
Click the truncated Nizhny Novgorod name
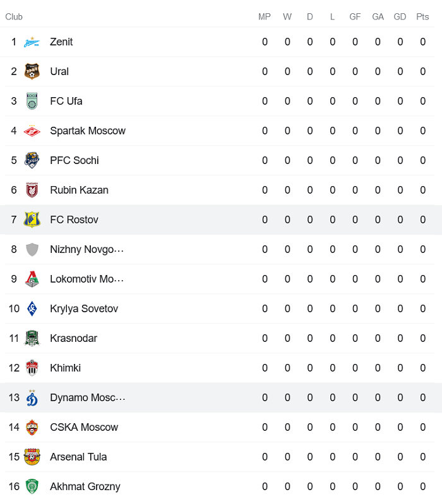(x=87, y=250)
